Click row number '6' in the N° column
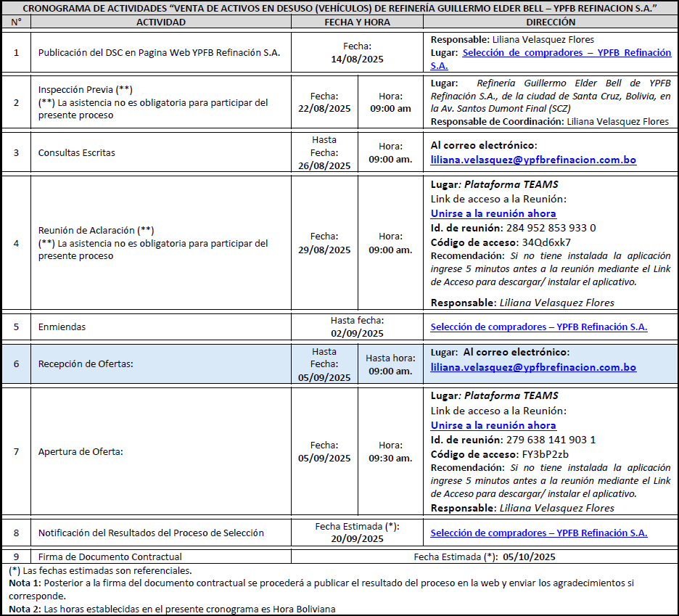 pos(17,364)
